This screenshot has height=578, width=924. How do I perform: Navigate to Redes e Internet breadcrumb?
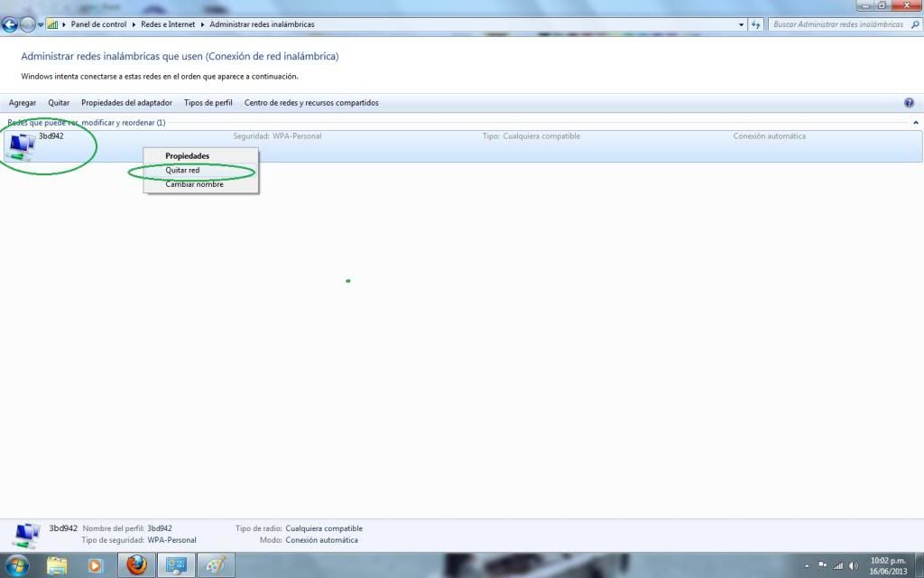click(x=168, y=24)
